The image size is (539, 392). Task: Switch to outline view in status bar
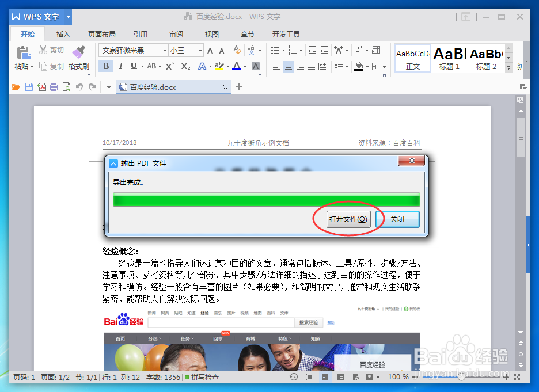click(x=340, y=377)
